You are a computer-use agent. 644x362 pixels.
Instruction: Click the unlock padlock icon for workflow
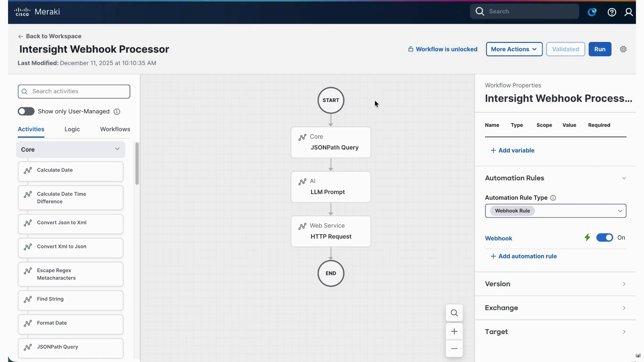411,49
